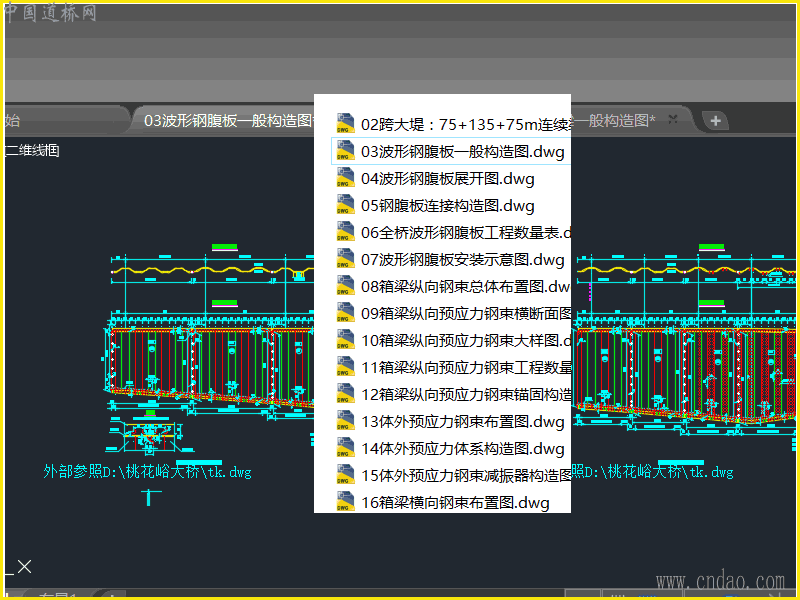This screenshot has height=600, width=800.
Task: Click DWG icon beside 07波形钢腹板安装示意图
Action: tap(345, 259)
